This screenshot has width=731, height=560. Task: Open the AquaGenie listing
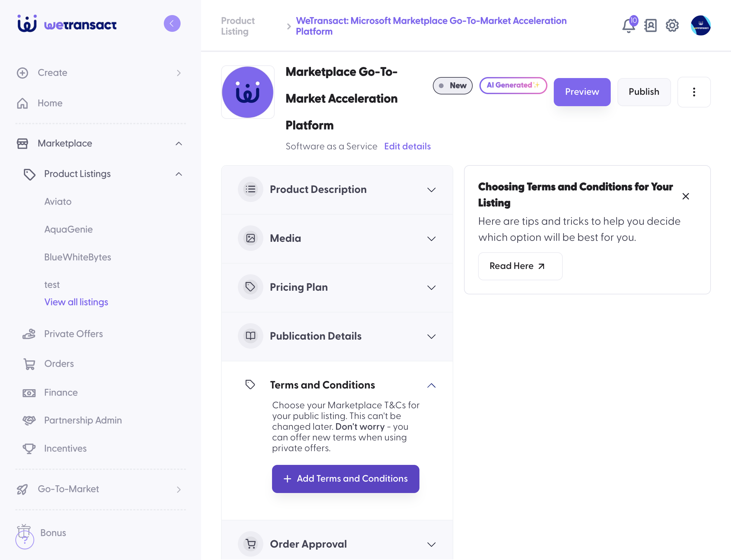68,229
